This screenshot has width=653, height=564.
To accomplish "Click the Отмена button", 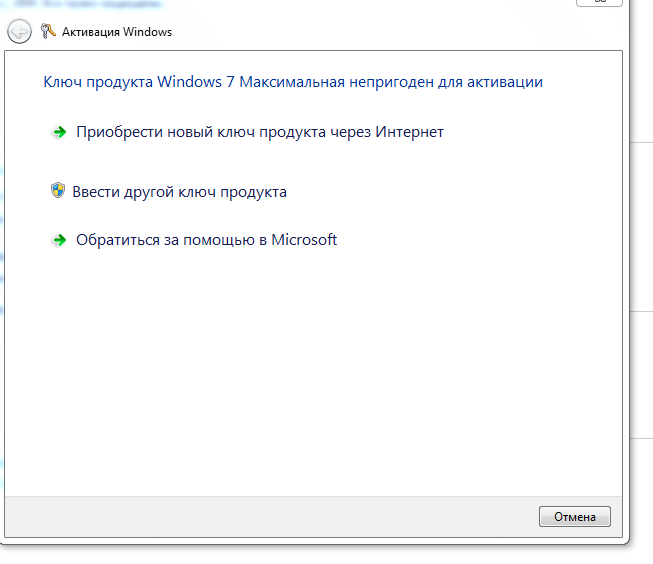I will coord(575,517).
